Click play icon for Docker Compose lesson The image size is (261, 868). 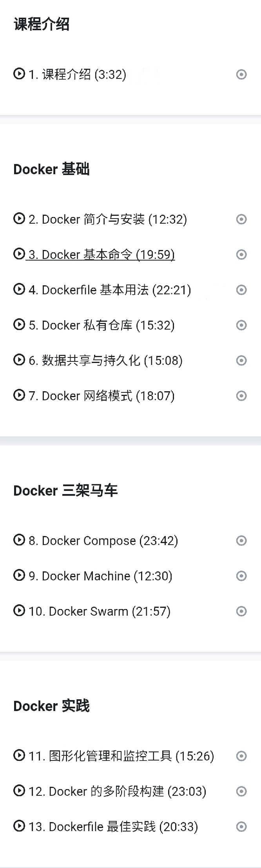(19, 540)
